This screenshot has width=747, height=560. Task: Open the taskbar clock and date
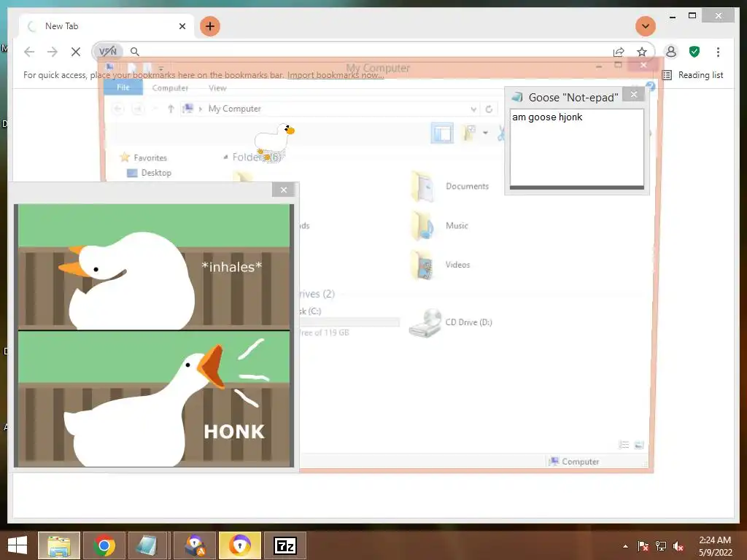tap(715, 546)
